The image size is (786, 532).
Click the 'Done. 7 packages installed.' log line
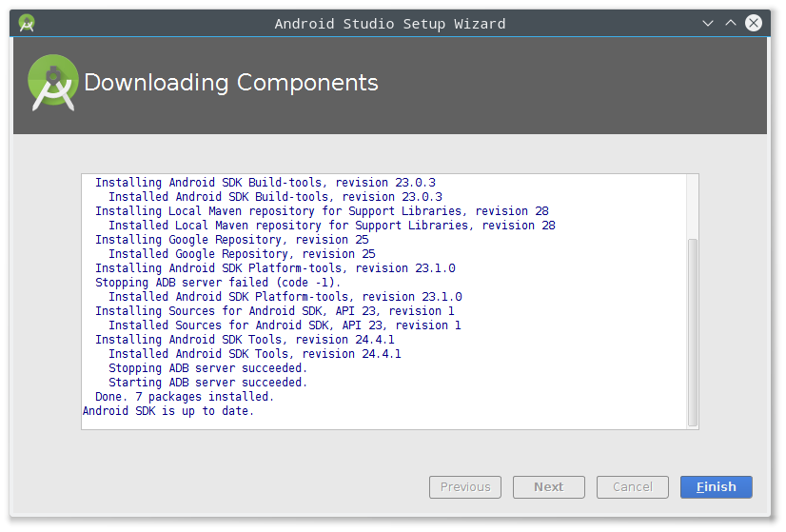pos(185,397)
